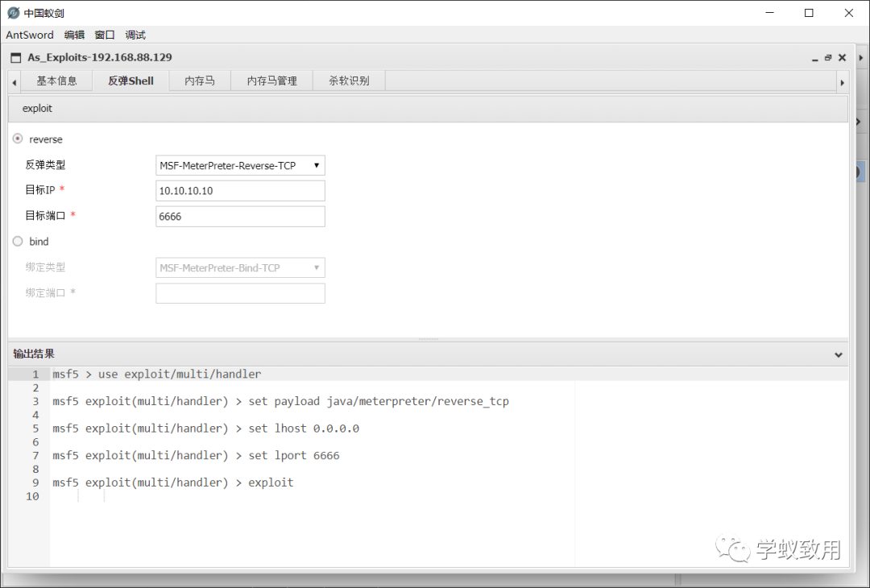Image resolution: width=870 pixels, height=588 pixels.
Task: Open the 绑定类型 dropdown
Action: tap(240, 268)
